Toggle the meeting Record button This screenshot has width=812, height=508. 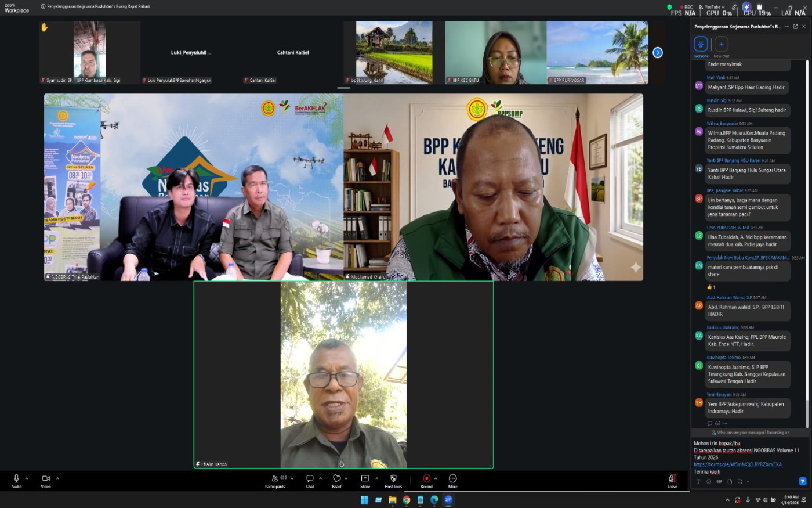coord(426,479)
